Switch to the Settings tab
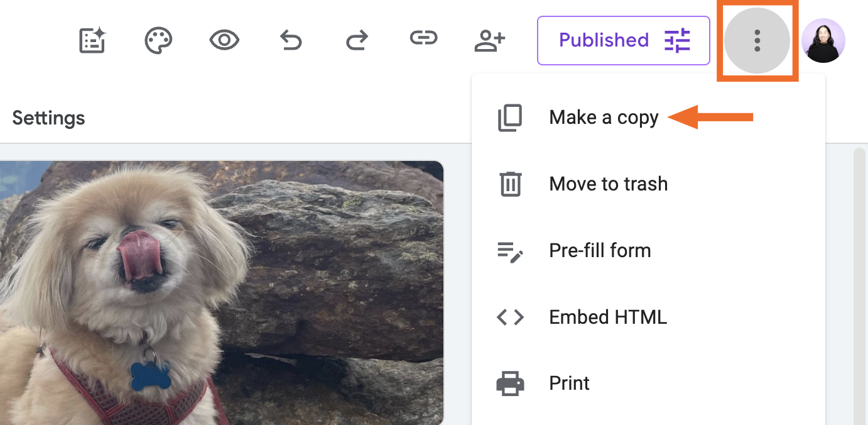 coord(48,118)
